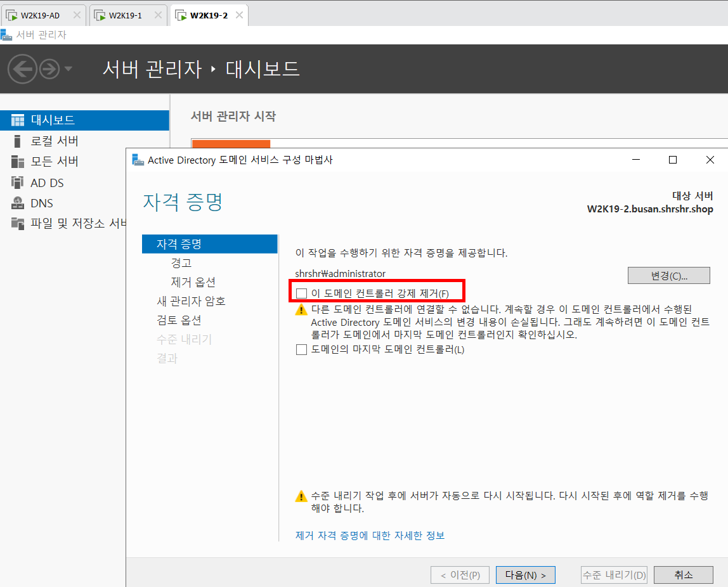Close the AD DS wizard window

click(x=710, y=160)
